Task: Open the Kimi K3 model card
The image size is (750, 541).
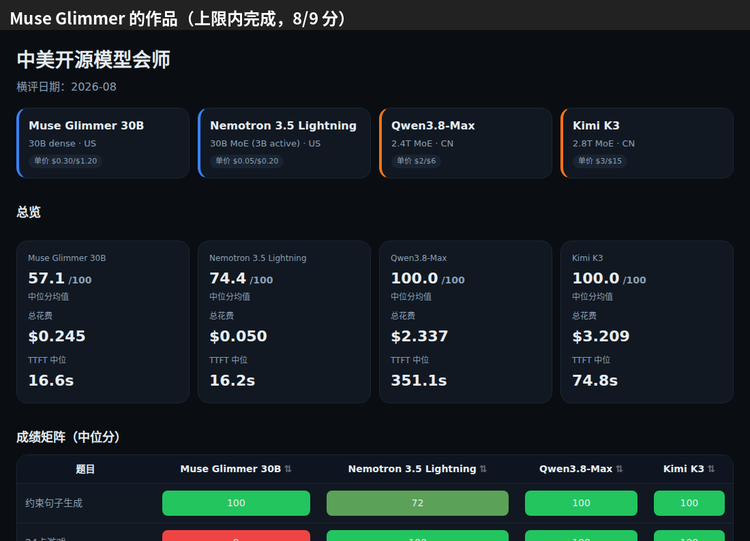Action: tap(647, 143)
